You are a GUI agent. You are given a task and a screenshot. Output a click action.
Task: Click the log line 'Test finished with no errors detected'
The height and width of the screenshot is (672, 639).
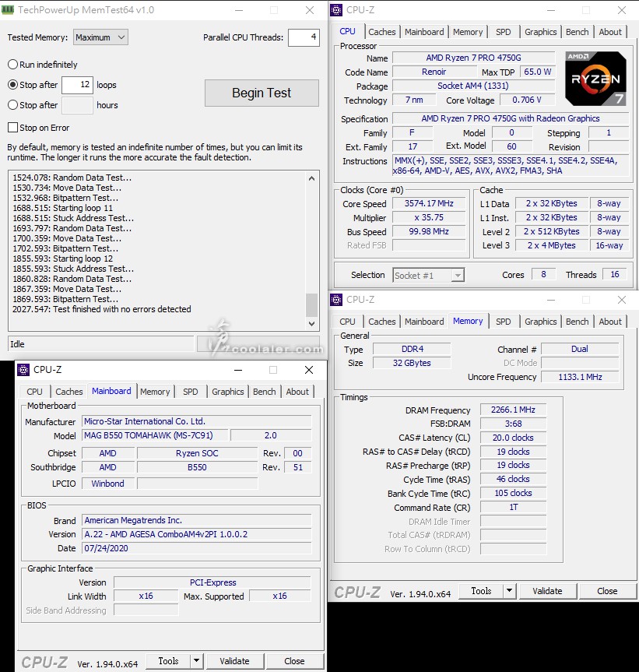(122, 309)
